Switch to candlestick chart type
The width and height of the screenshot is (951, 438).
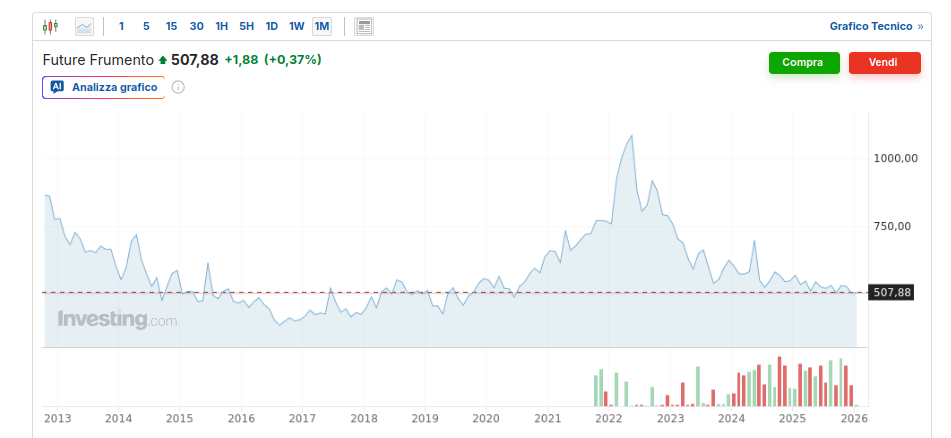click(x=51, y=26)
